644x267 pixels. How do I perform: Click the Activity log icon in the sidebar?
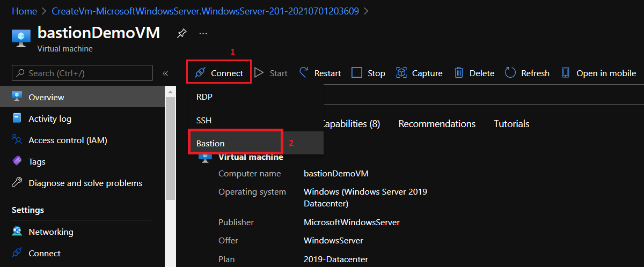point(17,118)
